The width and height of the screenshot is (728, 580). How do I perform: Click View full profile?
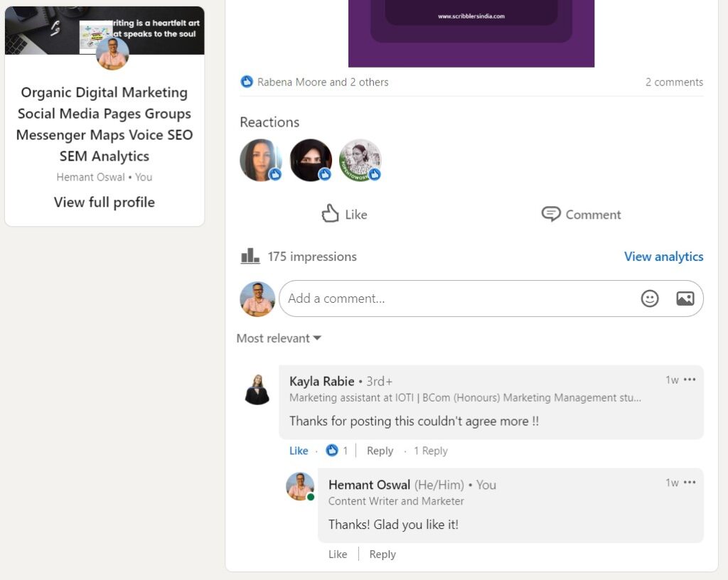click(x=105, y=202)
